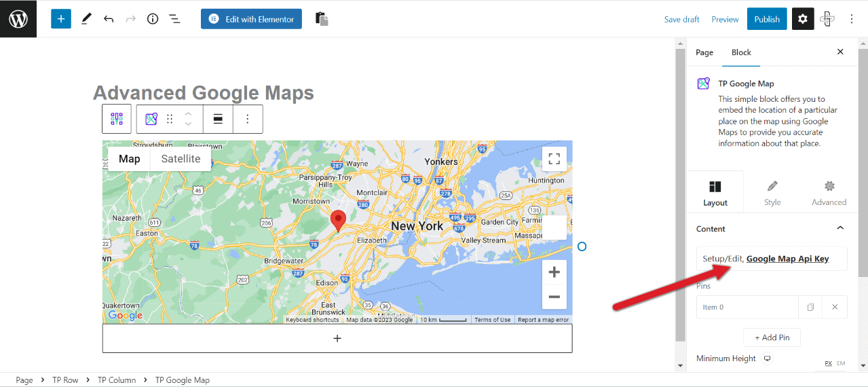Move the block down with the arrow
This screenshot has height=387, width=868.
point(189,124)
